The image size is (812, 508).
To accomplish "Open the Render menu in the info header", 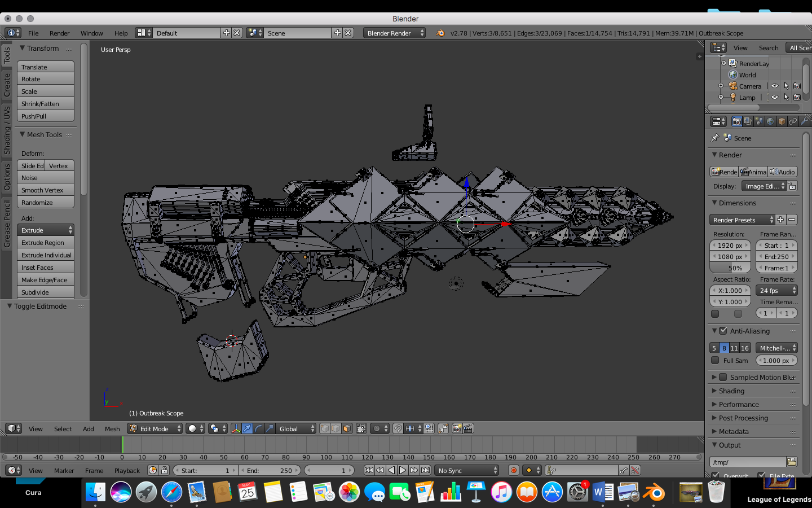I will [59, 33].
